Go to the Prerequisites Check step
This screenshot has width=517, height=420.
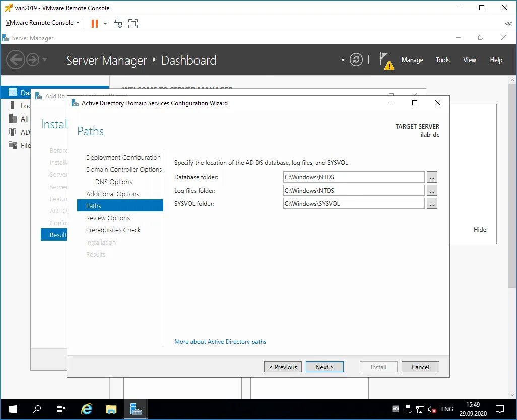[x=113, y=230]
